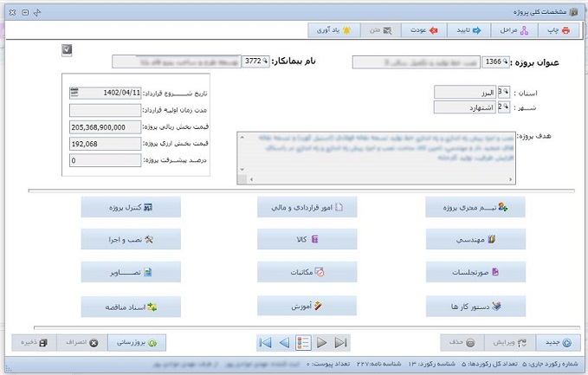
Task: Open امور قراردادی و مالی button
Action: click(x=307, y=207)
